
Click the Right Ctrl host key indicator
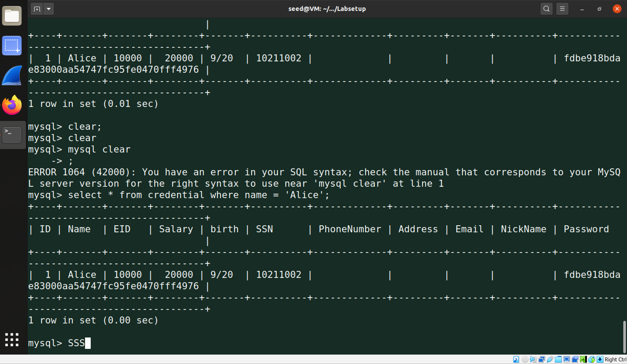[615, 359]
